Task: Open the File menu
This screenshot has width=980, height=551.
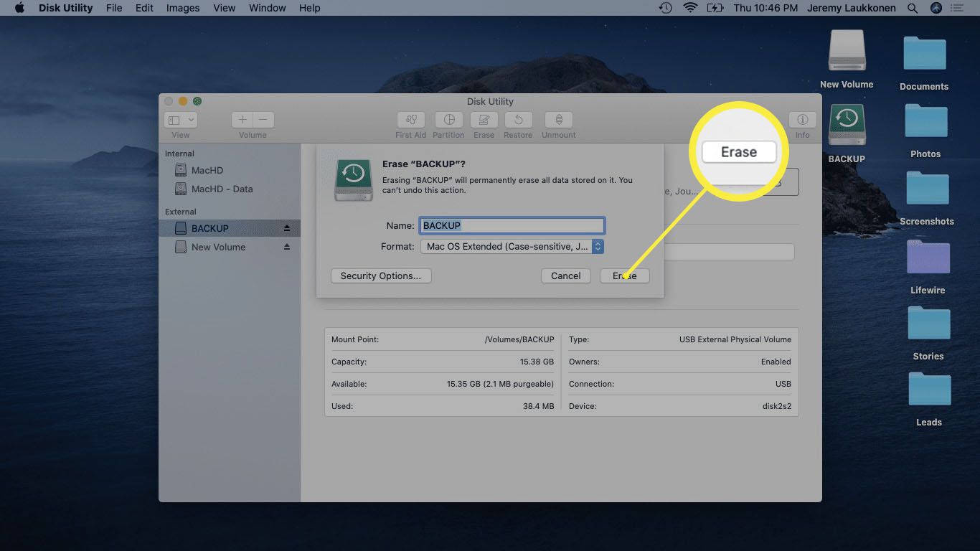Action: (x=114, y=8)
